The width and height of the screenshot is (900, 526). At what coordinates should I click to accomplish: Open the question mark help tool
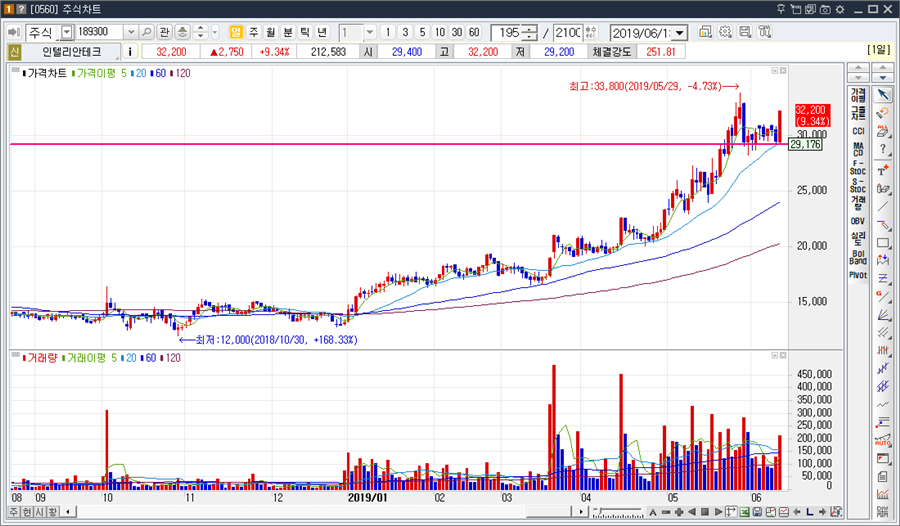[x=883, y=150]
